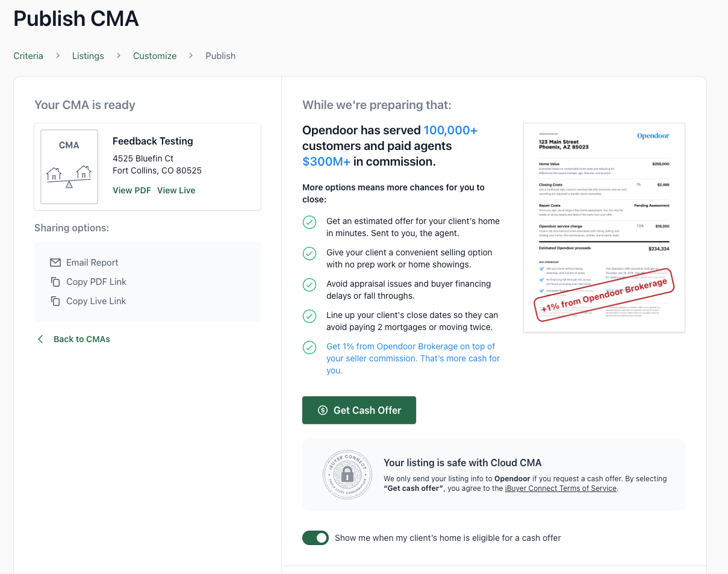Open the View PDF link
This screenshot has height=574, width=728.
(132, 190)
